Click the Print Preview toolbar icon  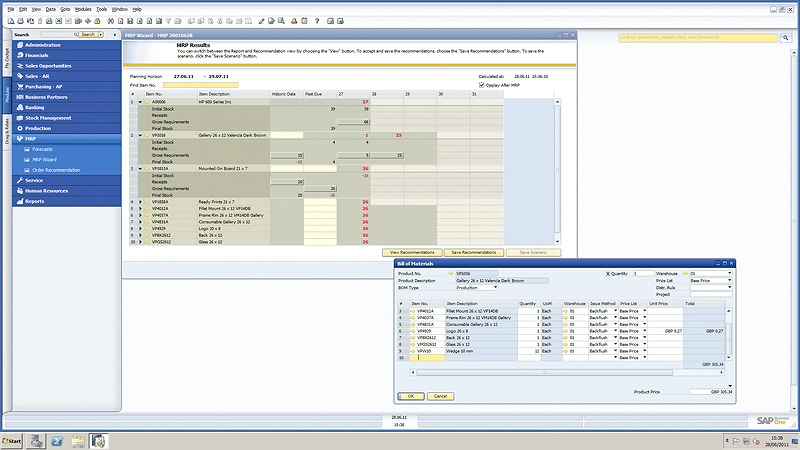(11, 21)
